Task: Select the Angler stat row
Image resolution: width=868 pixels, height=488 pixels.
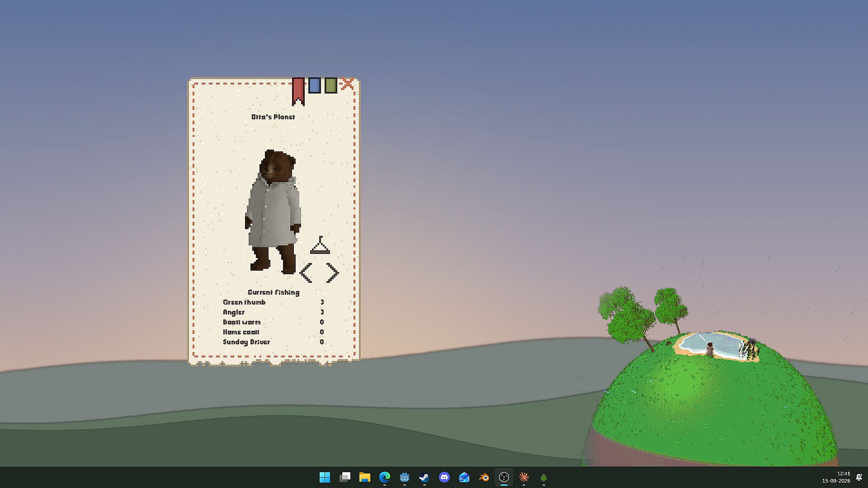Action: coord(274,312)
